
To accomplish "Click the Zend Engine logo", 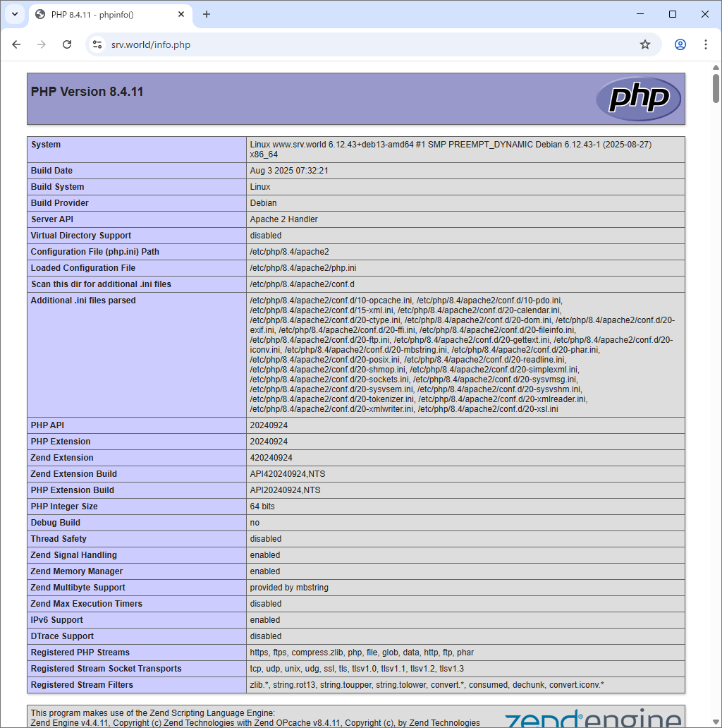I will (592, 717).
